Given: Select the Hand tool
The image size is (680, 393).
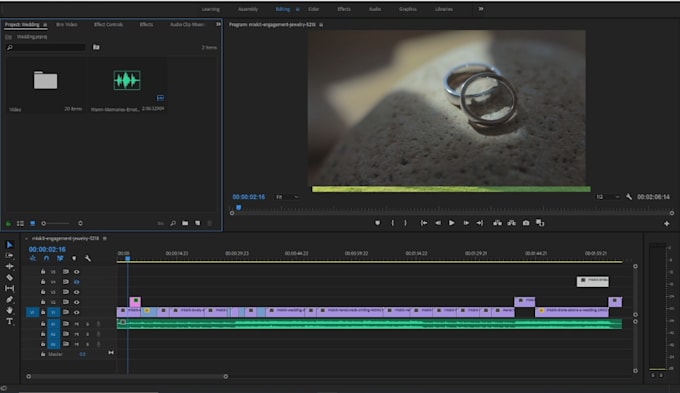Looking at the screenshot, I should pyautogui.click(x=10, y=310).
